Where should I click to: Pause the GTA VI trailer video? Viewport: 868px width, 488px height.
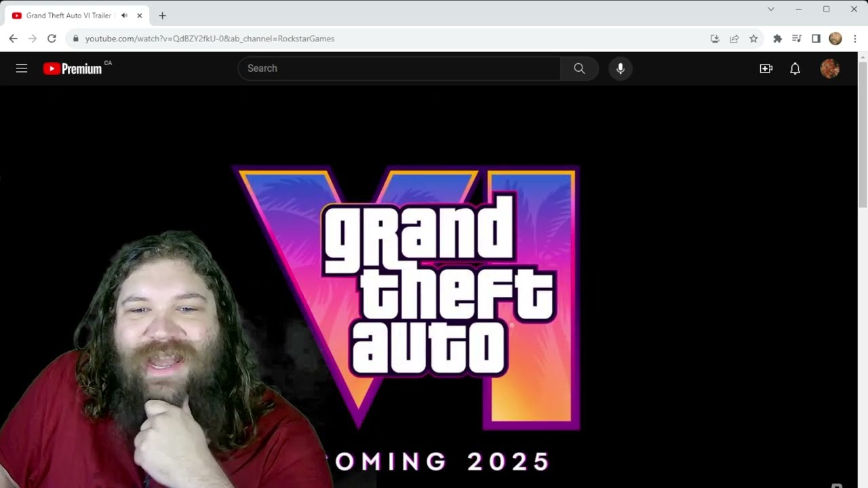pos(429,286)
